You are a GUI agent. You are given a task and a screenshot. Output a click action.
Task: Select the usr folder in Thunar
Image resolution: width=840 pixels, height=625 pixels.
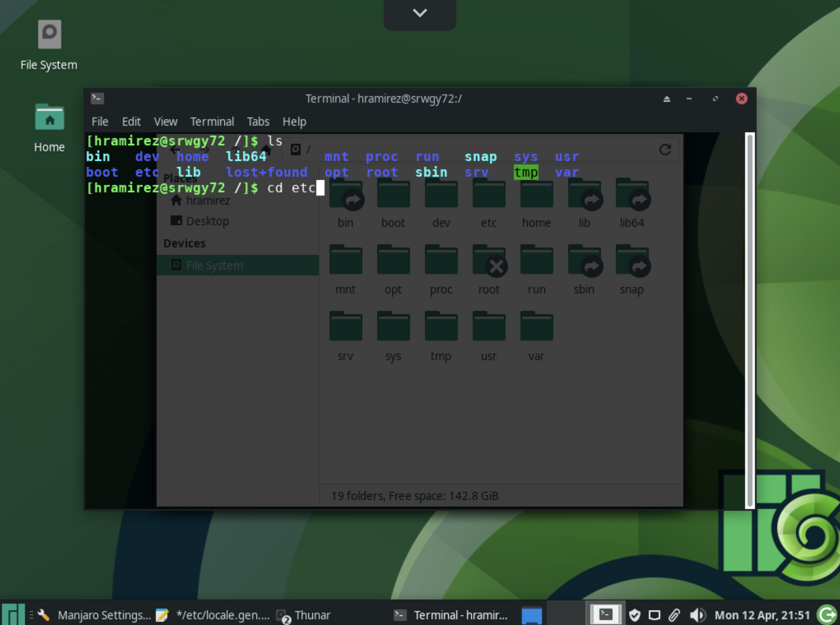click(x=489, y=337)
